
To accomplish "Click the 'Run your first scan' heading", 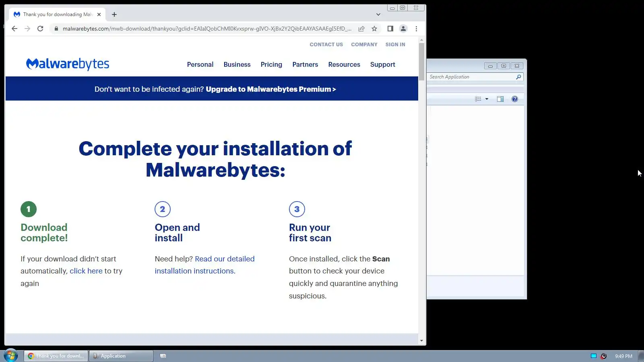I will pos(310,233).
